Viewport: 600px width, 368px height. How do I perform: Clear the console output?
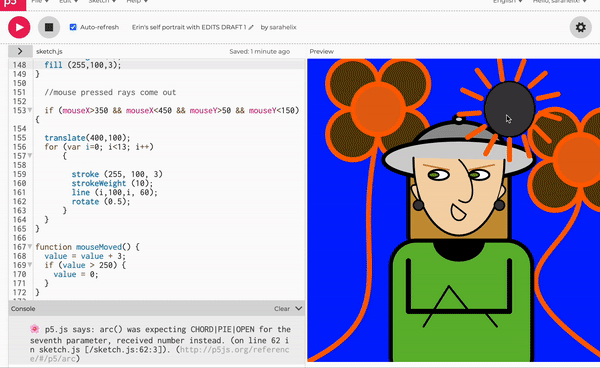click(x=282, y=309)
